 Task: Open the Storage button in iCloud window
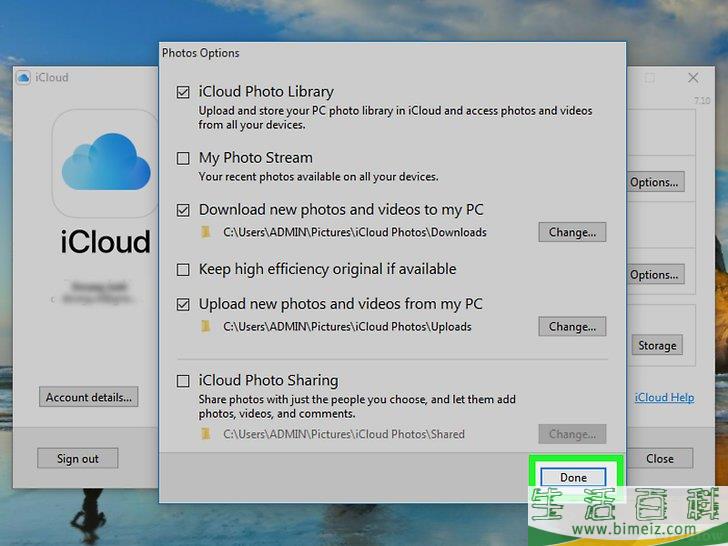coord(657,345)
